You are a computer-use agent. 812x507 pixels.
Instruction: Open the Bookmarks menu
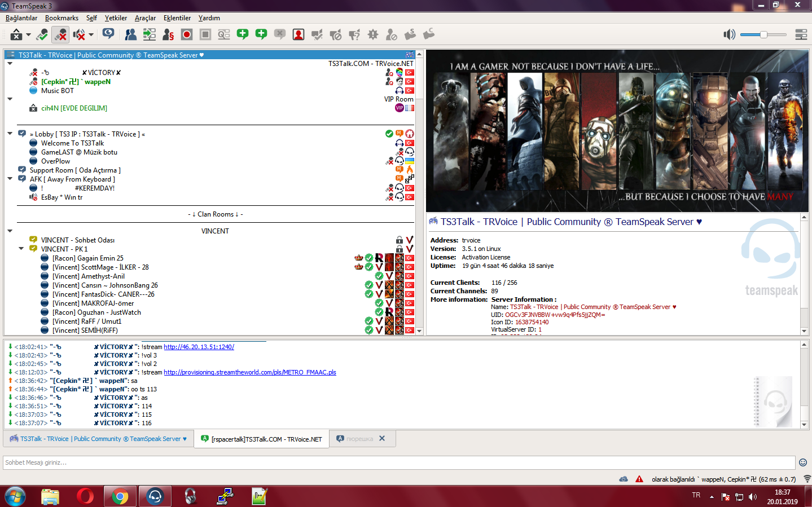pos(62,18)
